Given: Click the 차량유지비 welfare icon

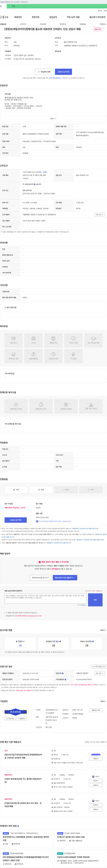Looking at the screenshot, I should [x=53, y=340].
